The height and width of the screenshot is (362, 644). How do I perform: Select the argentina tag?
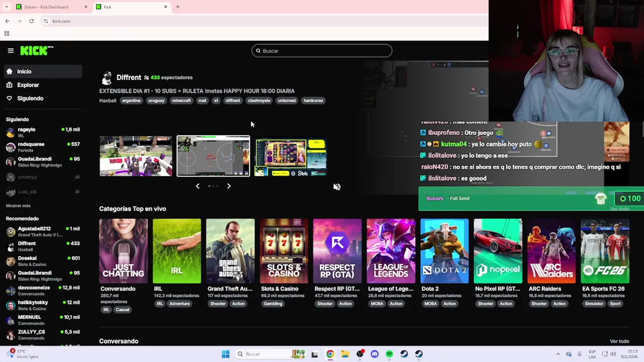131,101
